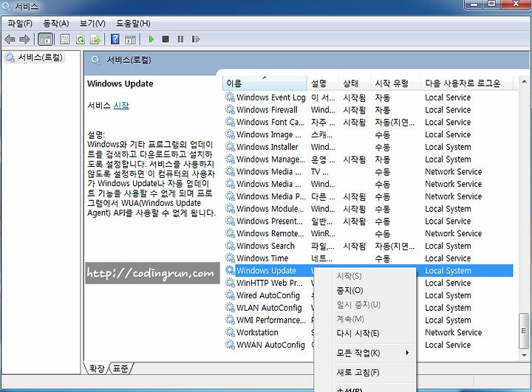Image resolution: width=532 pixels, height=392 pixels.
Task: Select the Windows Module... service name
Action: [x=270, y=208]
